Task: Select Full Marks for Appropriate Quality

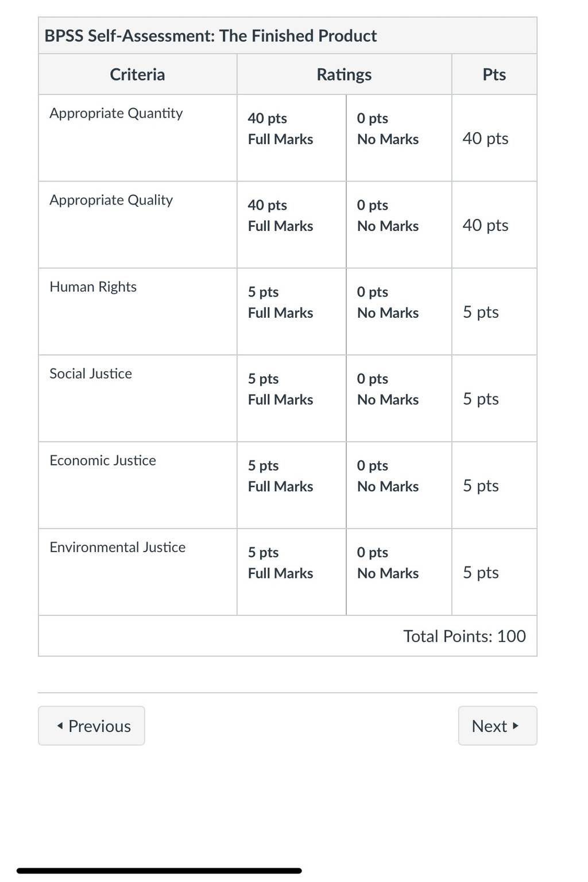Action: tap(292, 225)
